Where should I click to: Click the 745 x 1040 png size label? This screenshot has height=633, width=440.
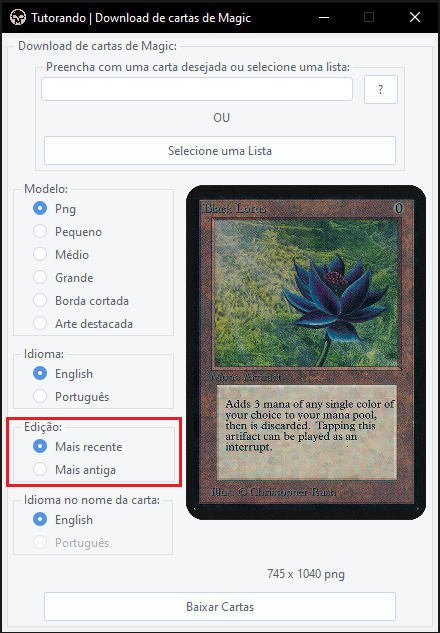[306, 574]
